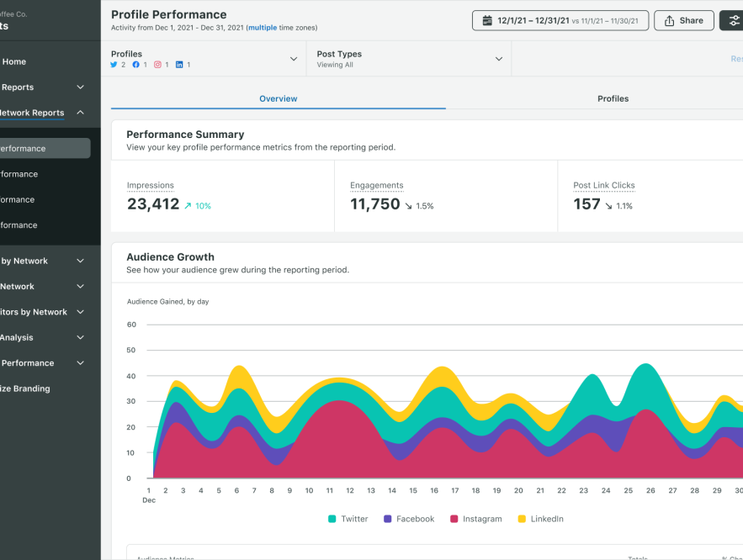Switch to the Overview tab
Screen dimensions: 743x560
point(279,98)
